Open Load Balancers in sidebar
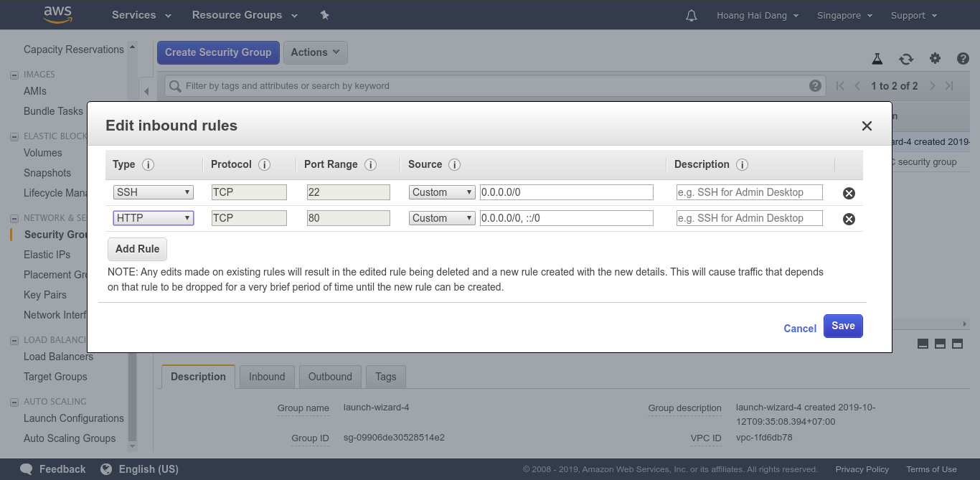Image resolution: width=980 pixels, height=480 pixels. tap(58, 357)
